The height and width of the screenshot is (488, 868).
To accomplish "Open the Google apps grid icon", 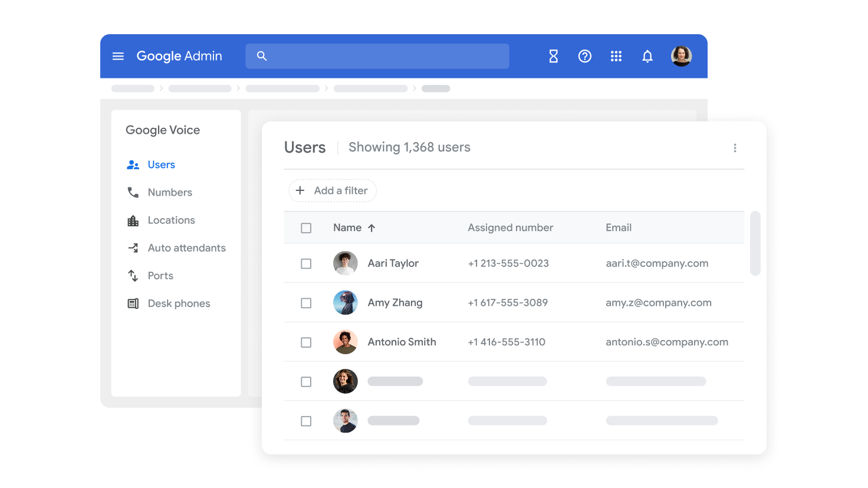I will pos(616,56).
